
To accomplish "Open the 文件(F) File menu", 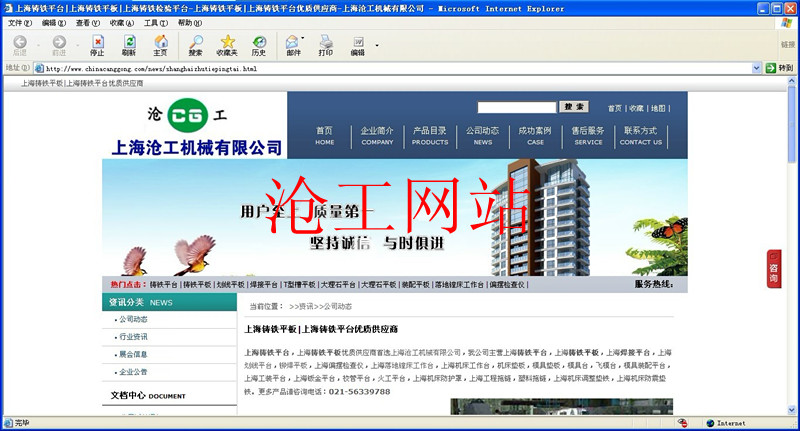I will (20, 22).
